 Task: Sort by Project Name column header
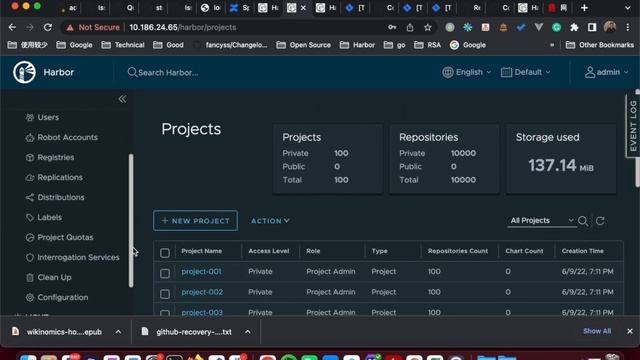coord(202,251)
